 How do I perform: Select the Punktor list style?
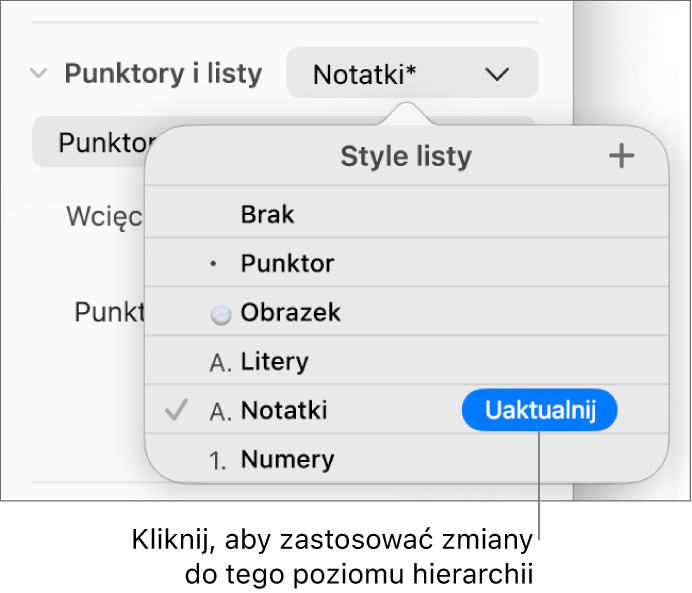[406, 263]
